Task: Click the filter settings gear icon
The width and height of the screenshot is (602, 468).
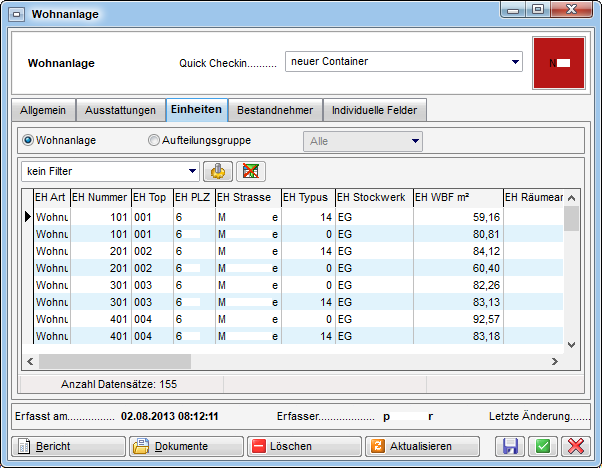Action: click(218, 171)
